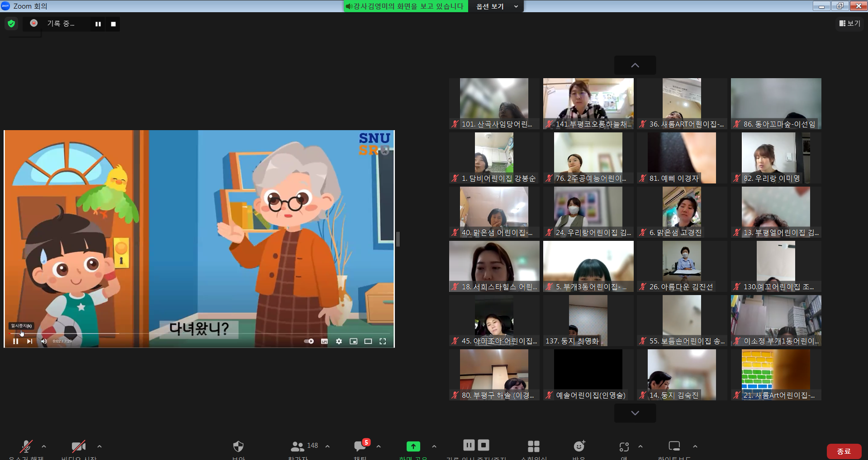
Task: Select participant 137. 둥지 최영화 thumbnail
Action: click(x=588, y=320)
